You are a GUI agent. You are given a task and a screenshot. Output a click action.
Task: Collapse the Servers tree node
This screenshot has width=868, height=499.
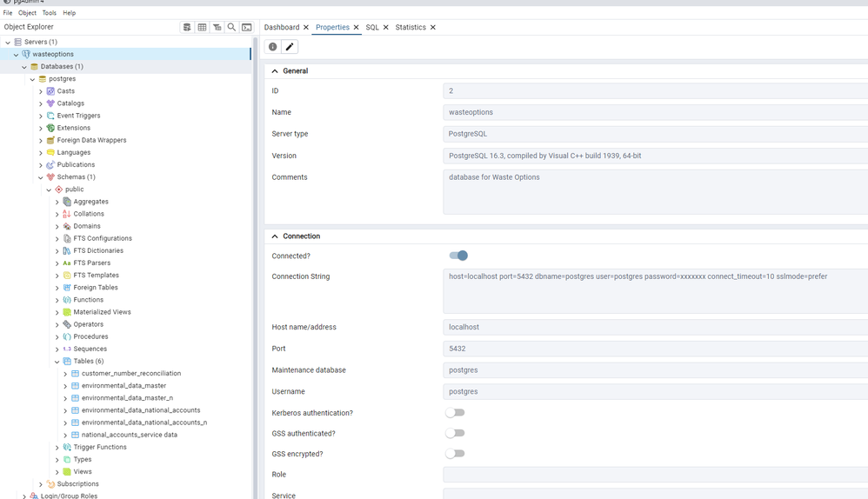[x=8, y=42]
